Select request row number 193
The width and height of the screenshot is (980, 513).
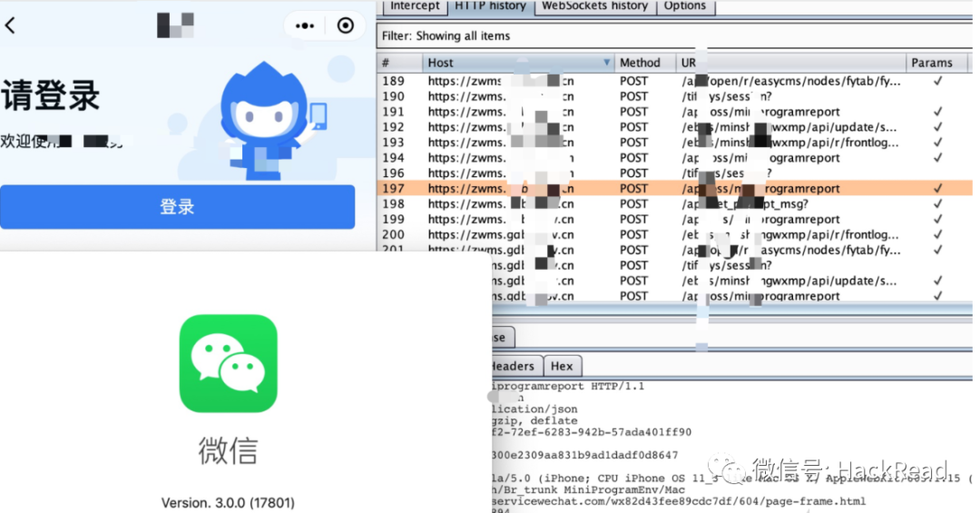pyautogui.click(x=673, y=142)
